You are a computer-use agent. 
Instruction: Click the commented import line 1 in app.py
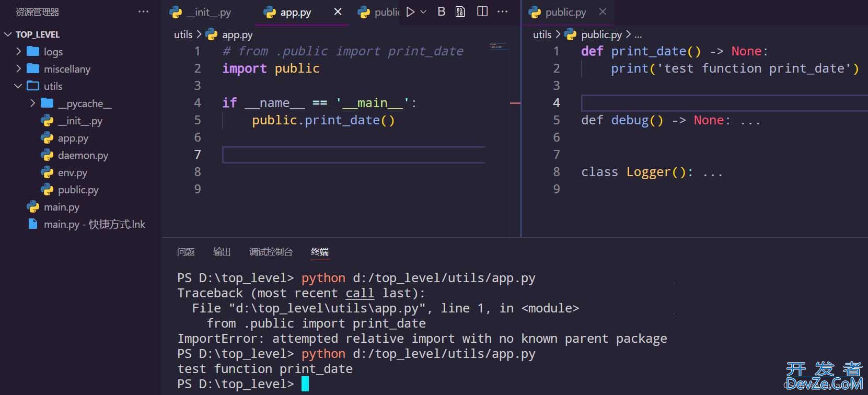343,51
